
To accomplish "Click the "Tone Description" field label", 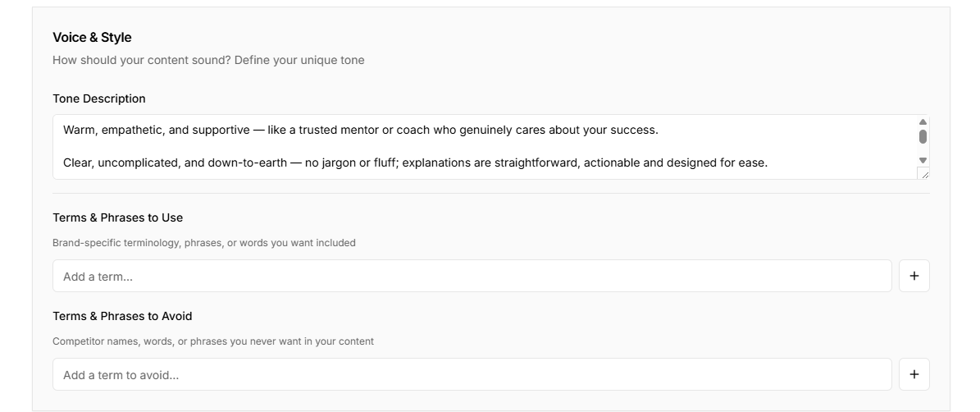I will 99,98.
